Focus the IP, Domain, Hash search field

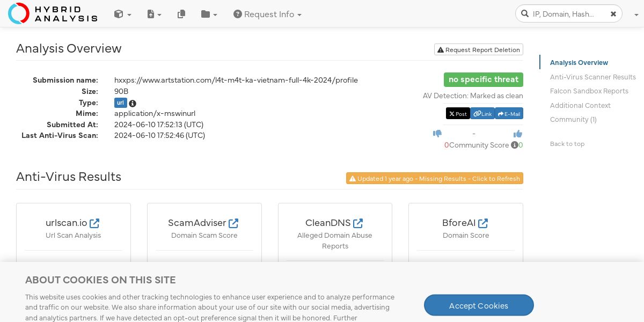566,14
